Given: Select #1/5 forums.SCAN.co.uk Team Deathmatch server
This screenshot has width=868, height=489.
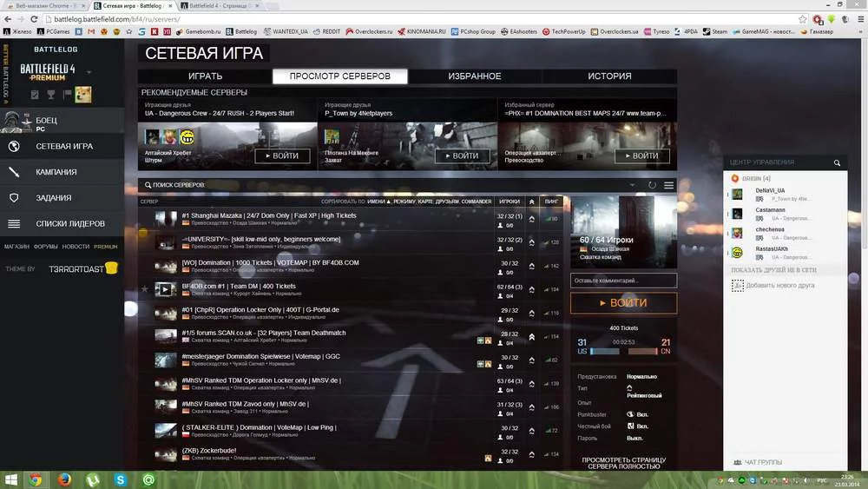Looking at the screenshot, I should click(352, 336).
